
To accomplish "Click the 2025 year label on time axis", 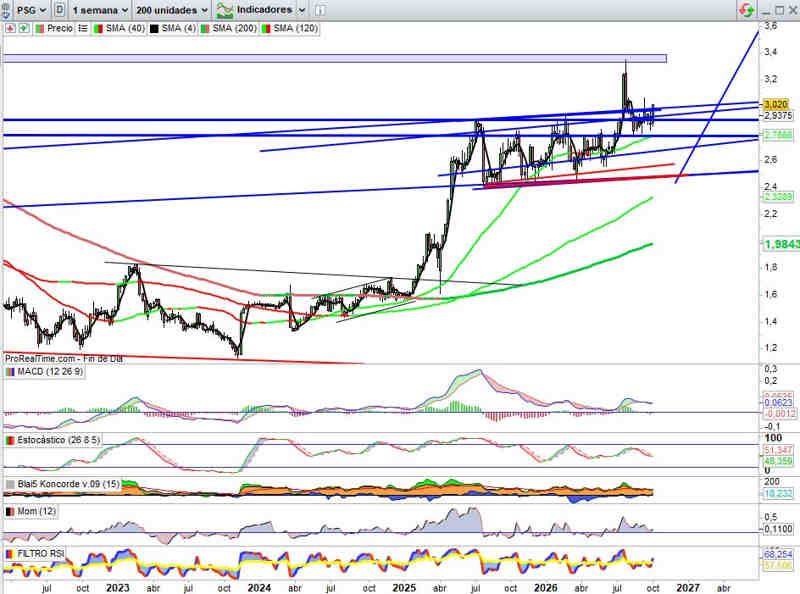I will pos(404,588).
